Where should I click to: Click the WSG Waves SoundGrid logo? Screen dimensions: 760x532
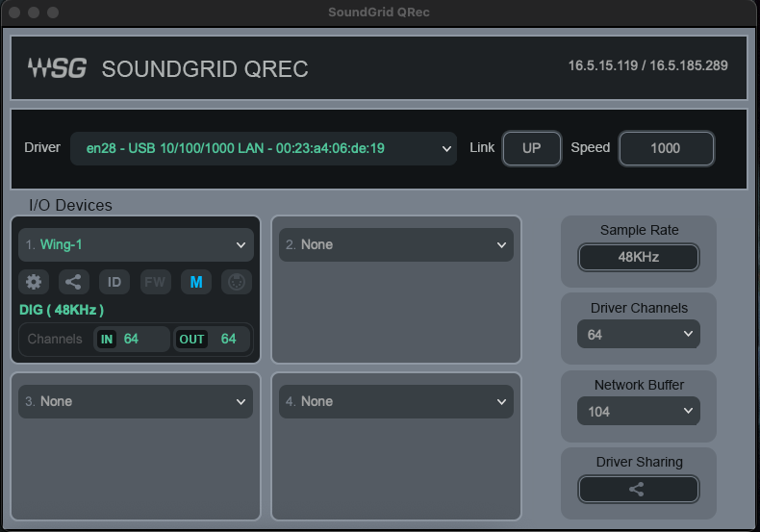point(57,68)
